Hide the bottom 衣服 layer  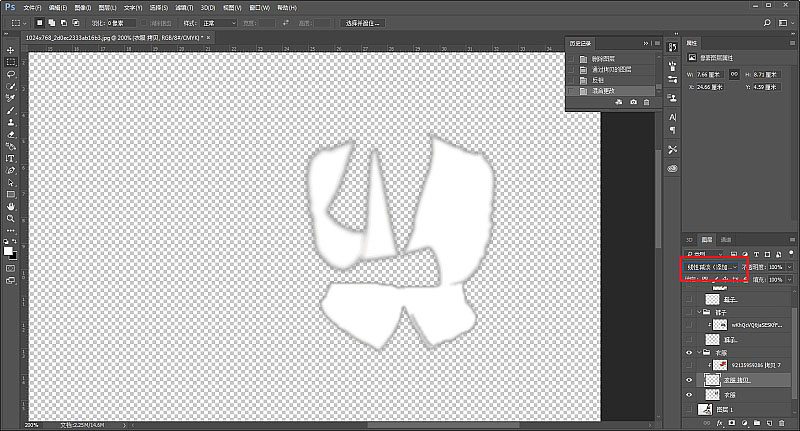tap(689, 395)
